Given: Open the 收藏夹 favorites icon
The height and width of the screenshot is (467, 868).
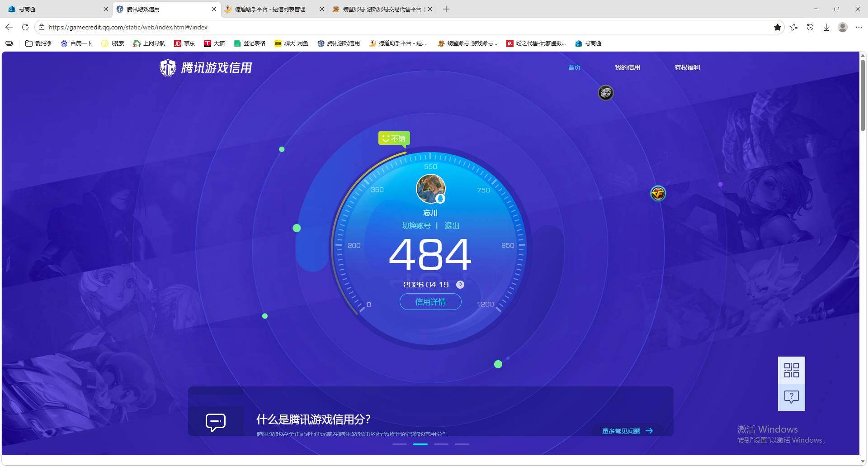Looking at the screenshot, I should (794, 27).
